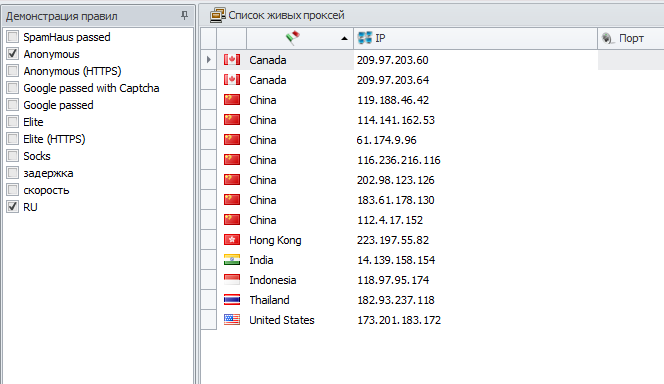Screen dimensions: 664x384
Task: Check the Google passed rule
Action: pos(13,105)
